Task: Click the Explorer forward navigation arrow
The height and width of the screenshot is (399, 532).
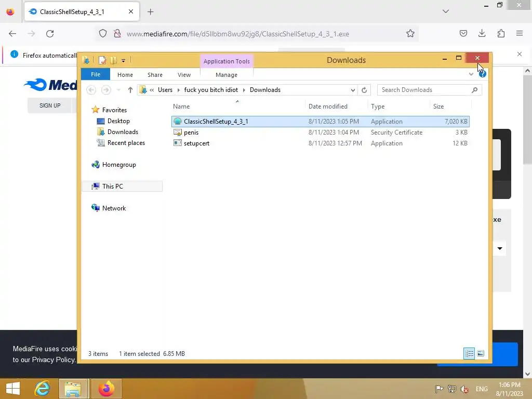Action: (106, 90)
